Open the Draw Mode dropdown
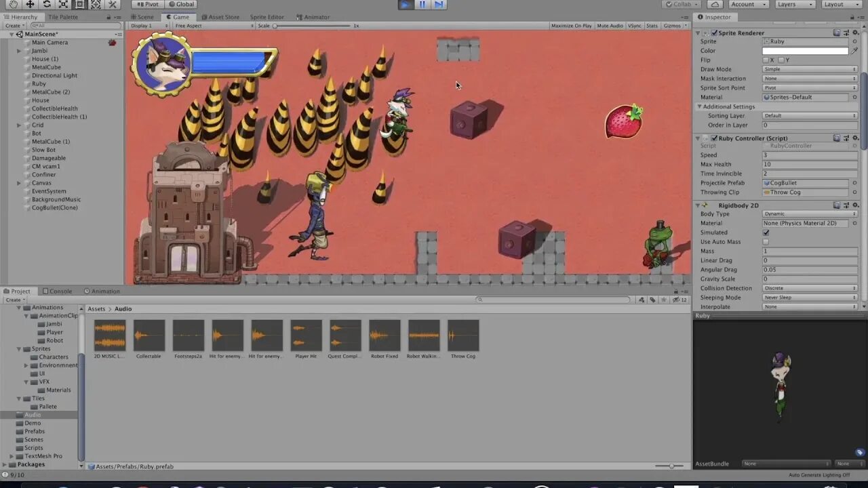 [810, 69]
